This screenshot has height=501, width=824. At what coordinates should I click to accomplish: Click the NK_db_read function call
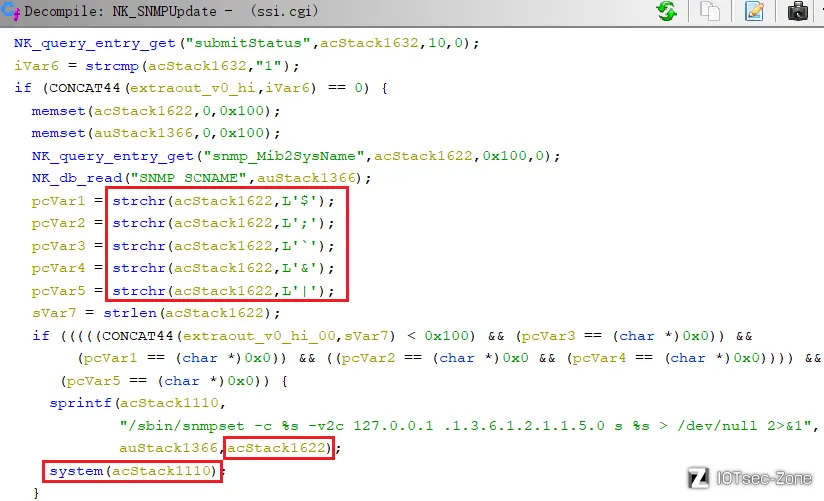(x=77, y=178)
